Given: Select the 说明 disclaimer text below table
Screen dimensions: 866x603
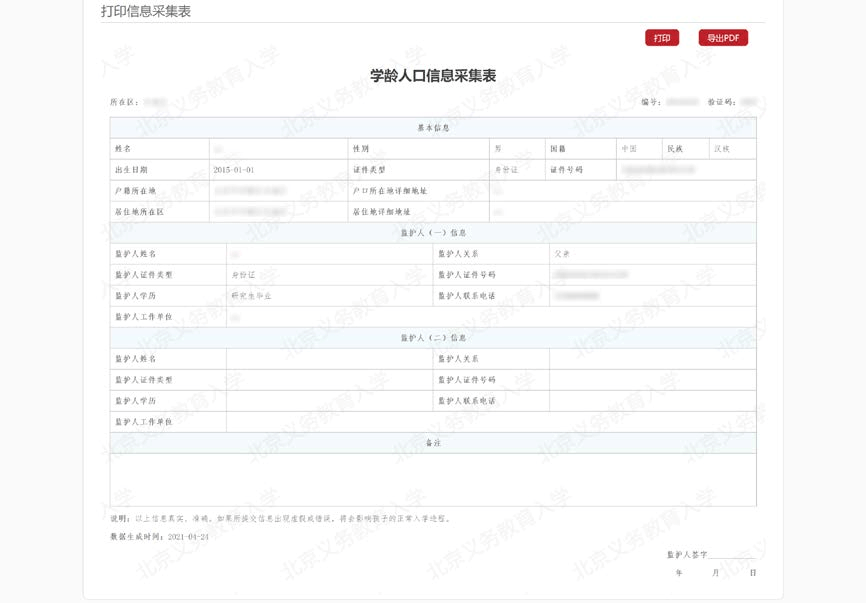Looking at the screenshot, I should 281,519.
